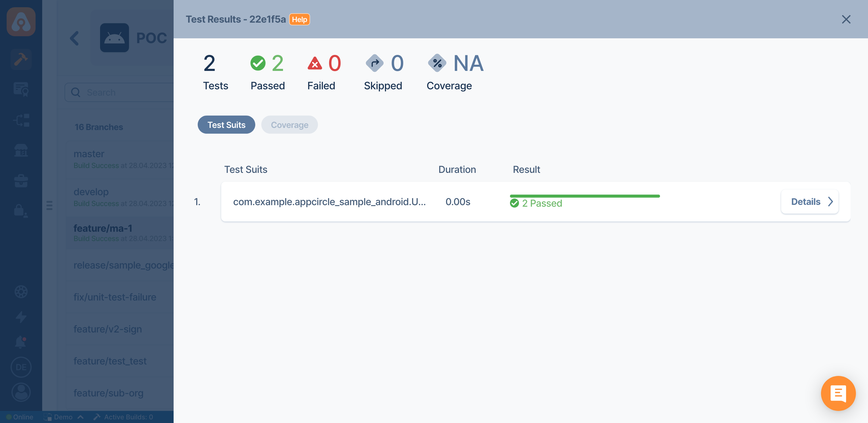The width and height of the screenshot is (868, 423).
Task: Click the red failed triangle icon
Action: click(x=315, y=63)
